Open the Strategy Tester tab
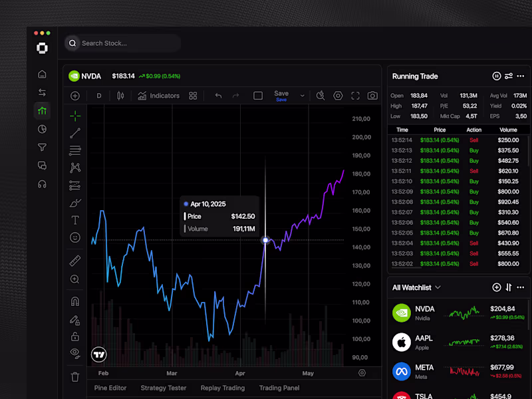 (163, 388)
